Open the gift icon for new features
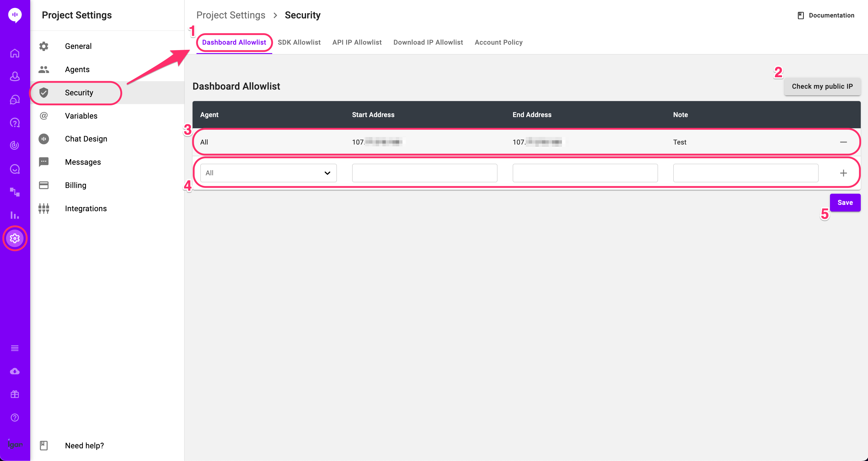 [x=15, y=394]
